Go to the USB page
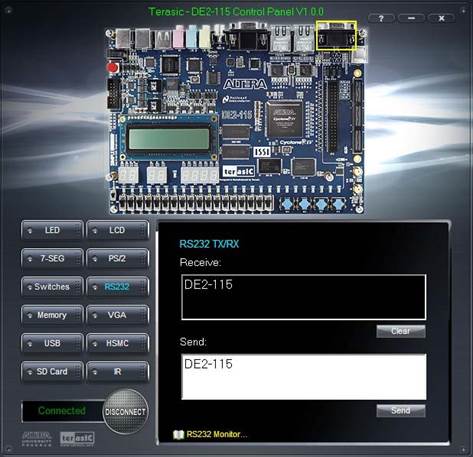 52,343
